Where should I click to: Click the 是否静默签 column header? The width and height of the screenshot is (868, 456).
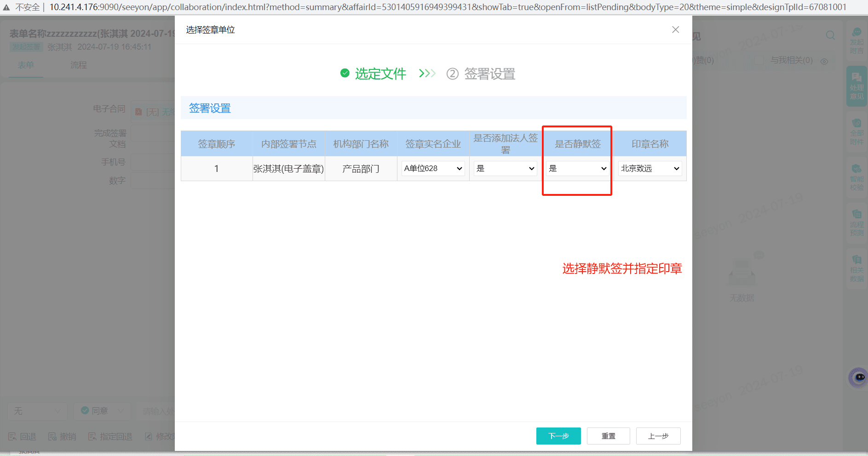(578, 144)
